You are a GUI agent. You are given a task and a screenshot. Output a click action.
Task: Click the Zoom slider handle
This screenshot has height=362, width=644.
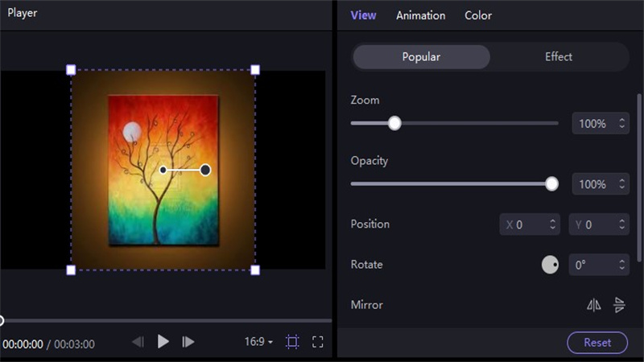click(x=394, y=123)
